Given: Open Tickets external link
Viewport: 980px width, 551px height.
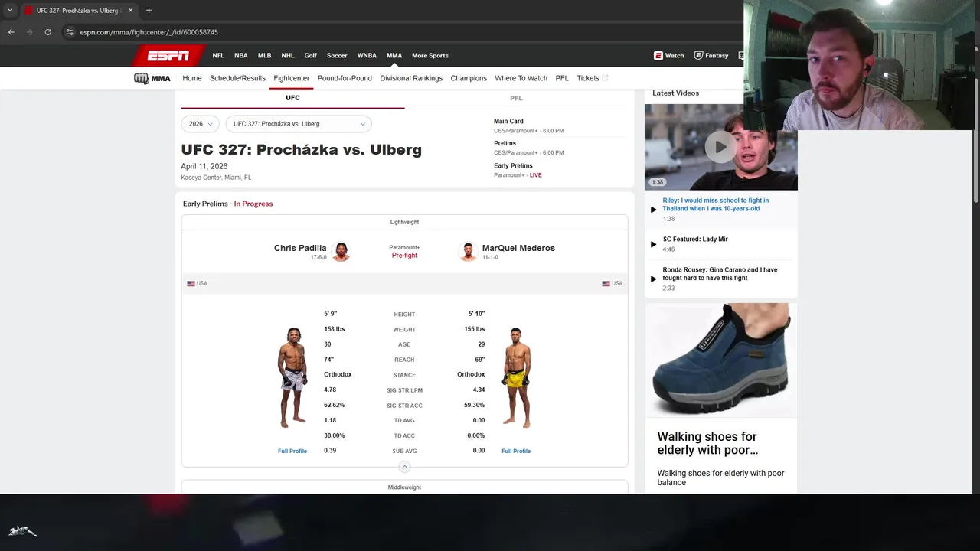Looking at the screenshot, I should click(x=592, y=78).
